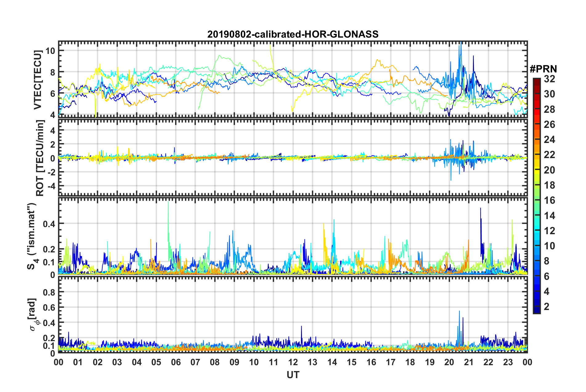586x392 pixels.
Task: Select the UT x-axis label
Action: coord(293,375)
